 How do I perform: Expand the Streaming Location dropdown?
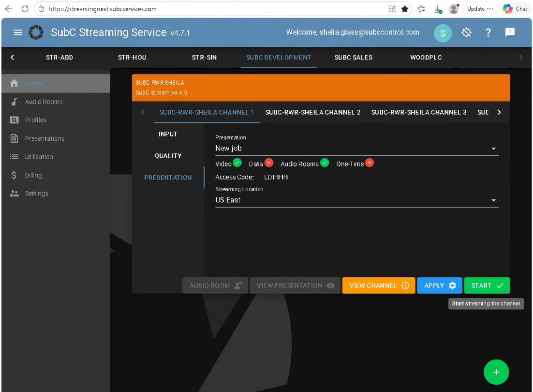pos(357,200)
